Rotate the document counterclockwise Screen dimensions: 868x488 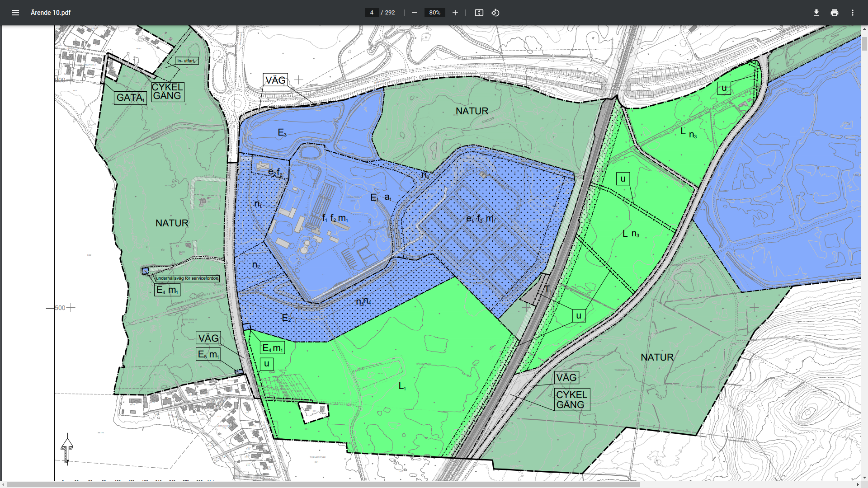[495, 13]
